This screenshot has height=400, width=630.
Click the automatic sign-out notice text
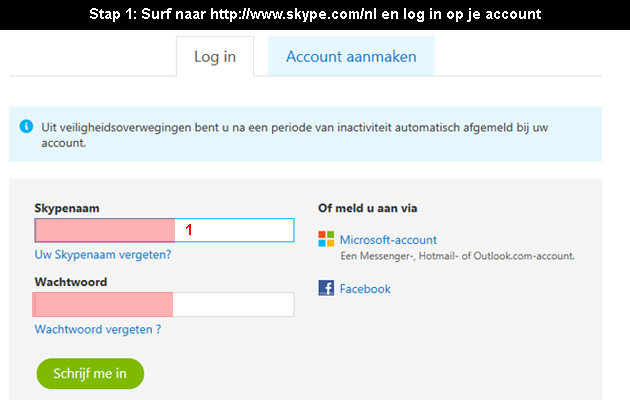point(295,135)
